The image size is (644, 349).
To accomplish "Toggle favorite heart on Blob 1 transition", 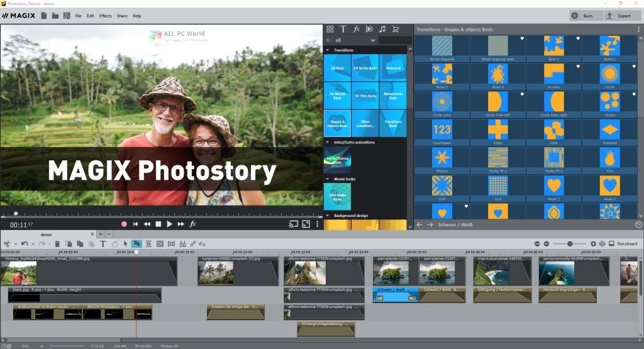I will 579,38.
